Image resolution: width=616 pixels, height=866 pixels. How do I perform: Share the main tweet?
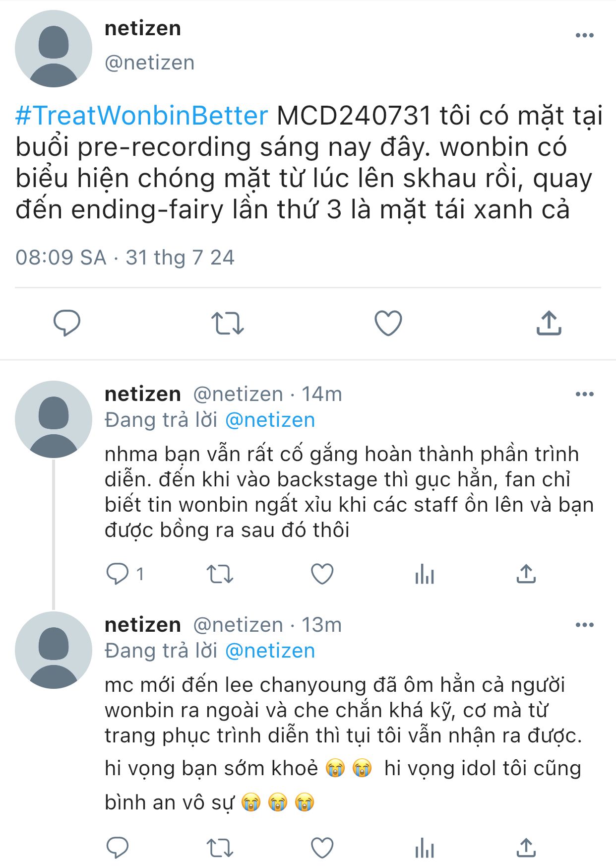pos(549,323)
